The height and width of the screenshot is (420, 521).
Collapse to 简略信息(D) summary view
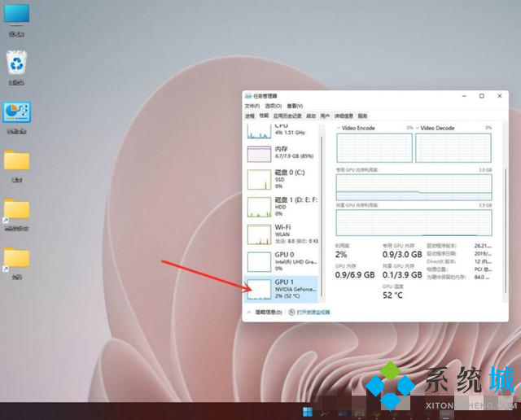coord(265,312)
